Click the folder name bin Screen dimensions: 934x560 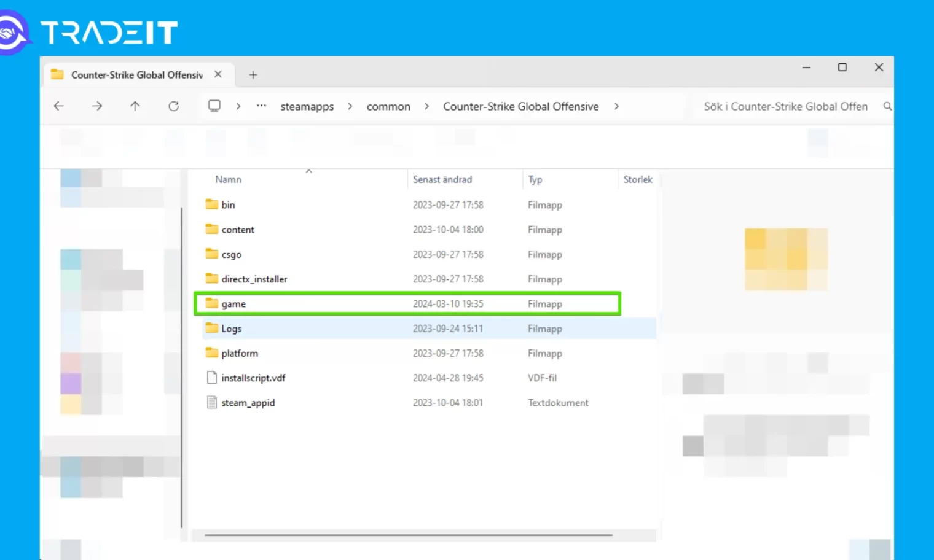pyautogui.click(x=228, y=204)
